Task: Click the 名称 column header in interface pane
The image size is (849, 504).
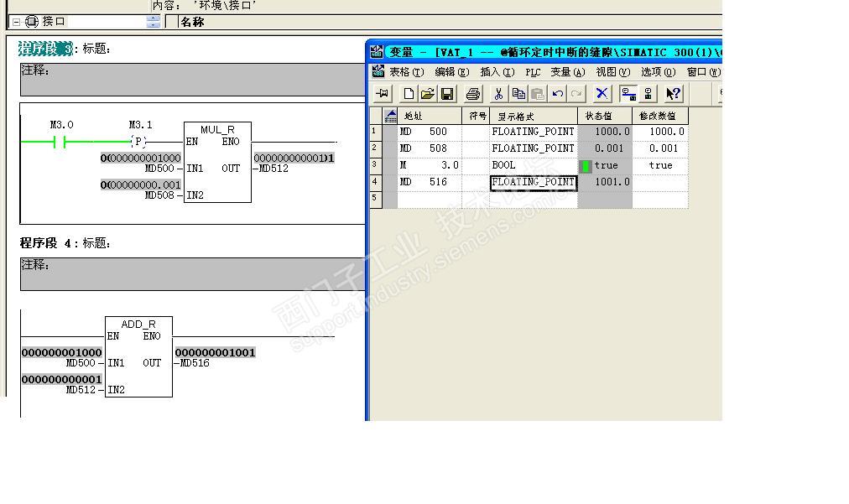Action: point(192,22)
